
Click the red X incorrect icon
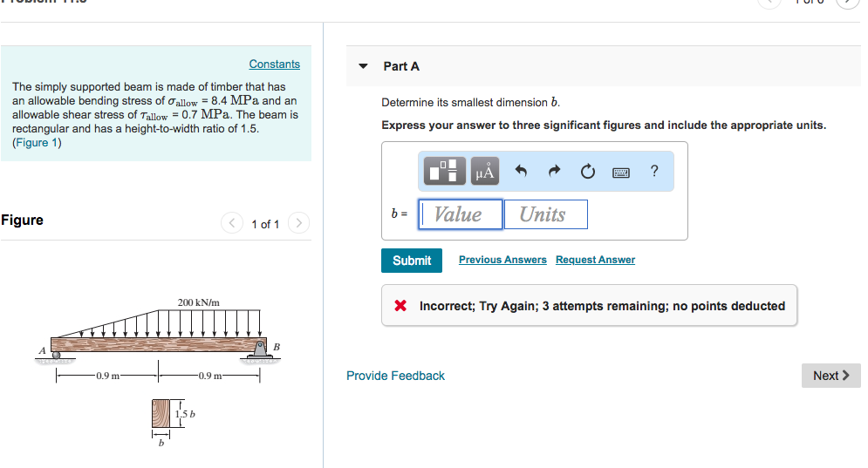point(400,306)
